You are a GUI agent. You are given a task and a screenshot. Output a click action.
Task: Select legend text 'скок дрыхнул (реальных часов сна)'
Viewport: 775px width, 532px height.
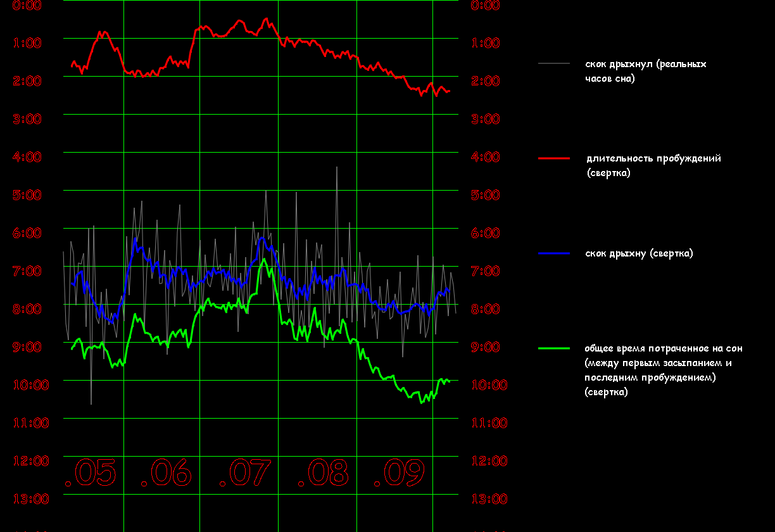click(x=646, y=72)
